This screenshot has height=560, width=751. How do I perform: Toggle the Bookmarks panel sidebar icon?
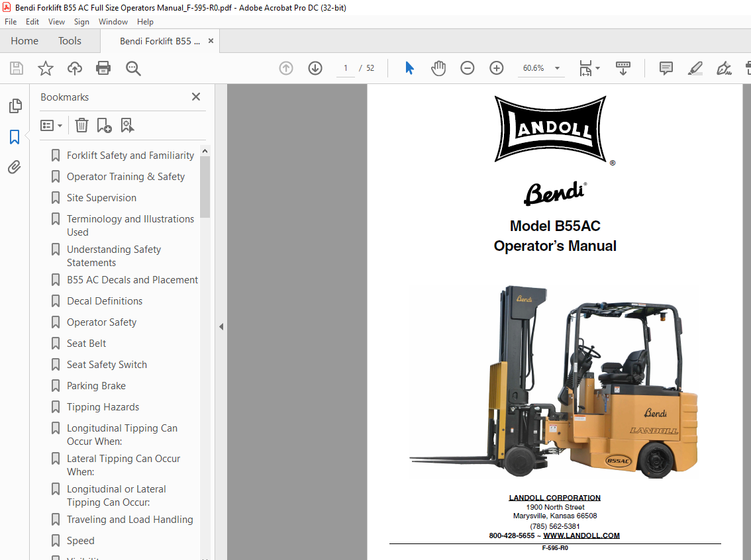pos(15,137)
